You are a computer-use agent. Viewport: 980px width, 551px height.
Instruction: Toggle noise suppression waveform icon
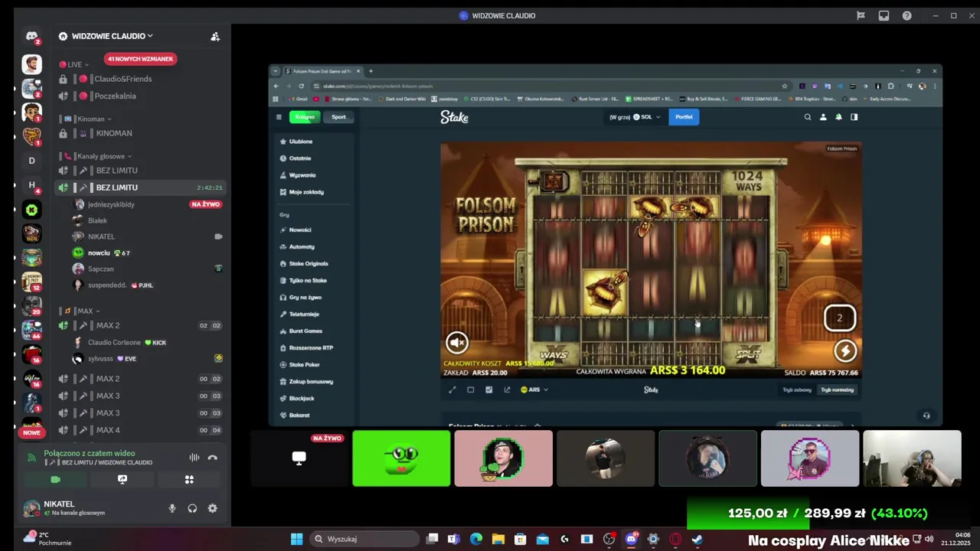click(x=194, y=458)
